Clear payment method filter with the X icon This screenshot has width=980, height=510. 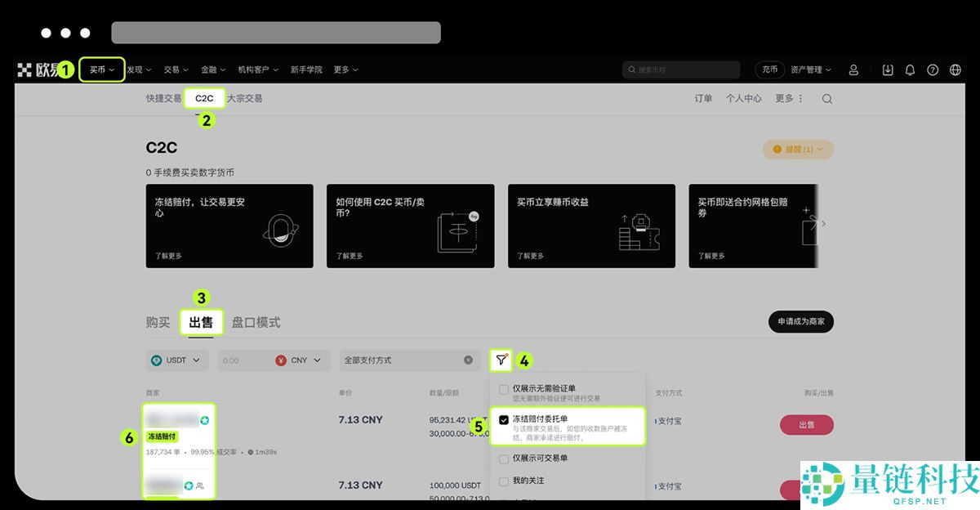[468, 360]
